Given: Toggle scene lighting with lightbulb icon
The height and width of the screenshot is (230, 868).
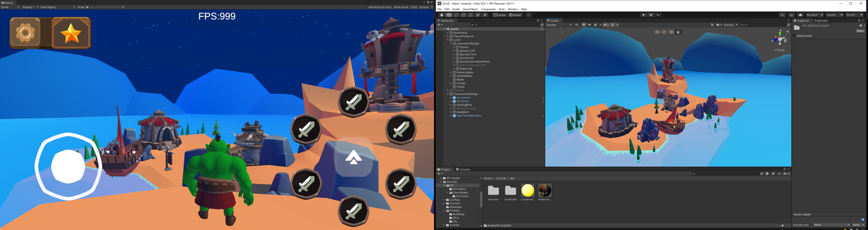Looking at the screenshot, I should pos(584,25).
